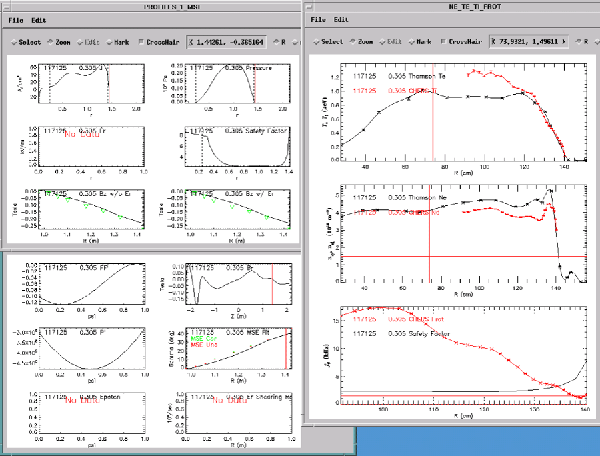Select R radio option in left profiles window

click(x=280, y=42)
